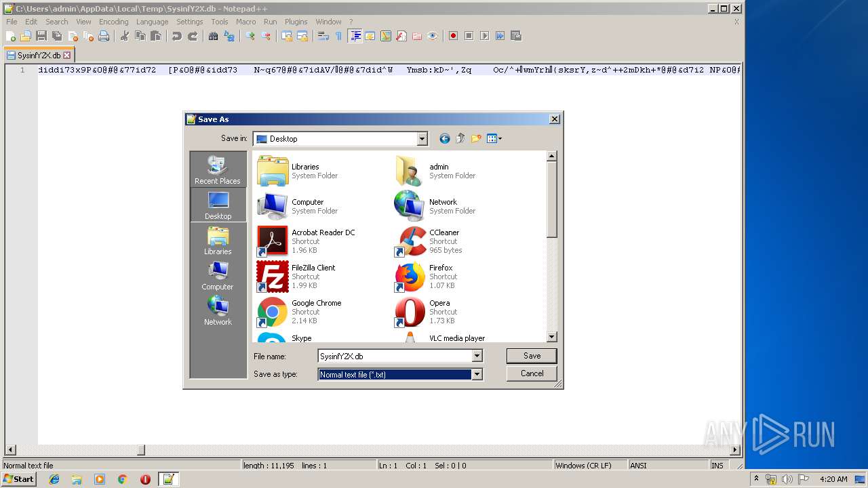Toggle Show All Characters pilcrow icon
868x488 pixels.
tap(339, 36)
